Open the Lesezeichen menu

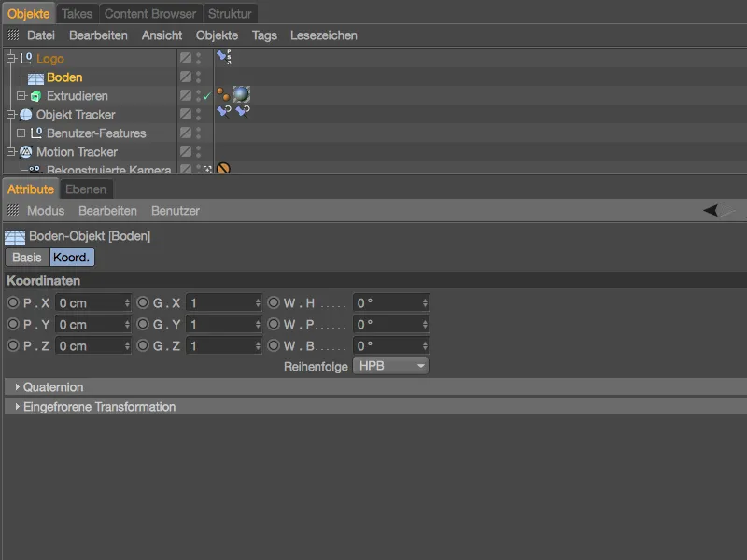pos(323,35)
